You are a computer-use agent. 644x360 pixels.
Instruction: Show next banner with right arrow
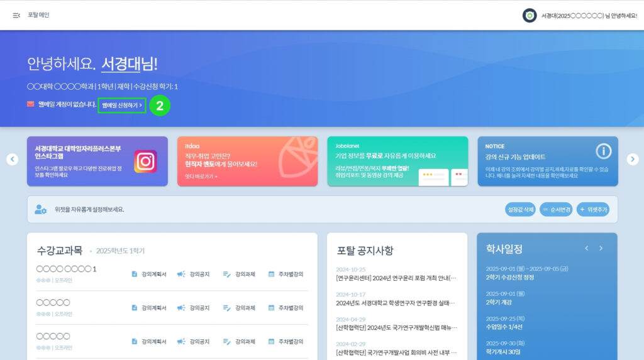(x=633, y=160)
